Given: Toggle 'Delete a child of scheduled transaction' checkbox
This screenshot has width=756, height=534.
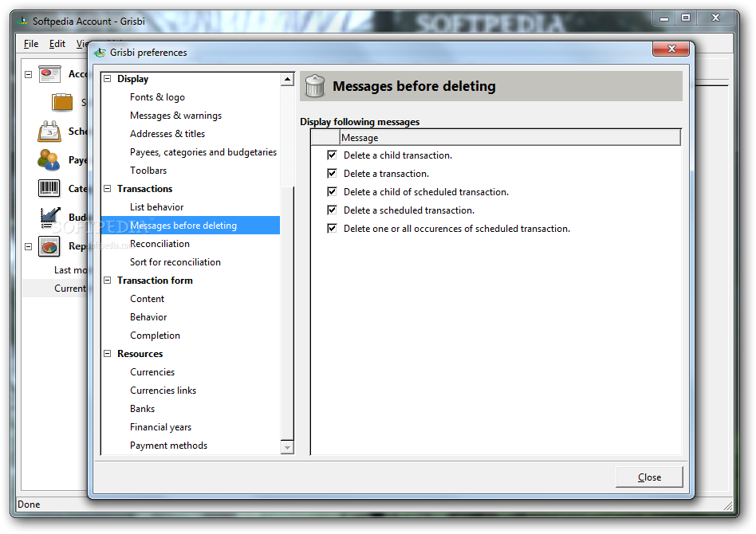Looking at the screenshot, I should [332, 191].
